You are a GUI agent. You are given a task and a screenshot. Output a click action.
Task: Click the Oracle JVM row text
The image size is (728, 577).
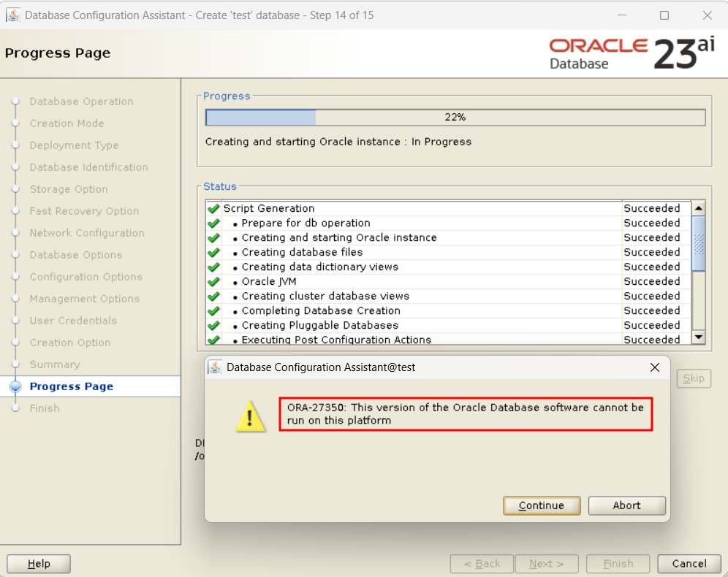[269, 281]
